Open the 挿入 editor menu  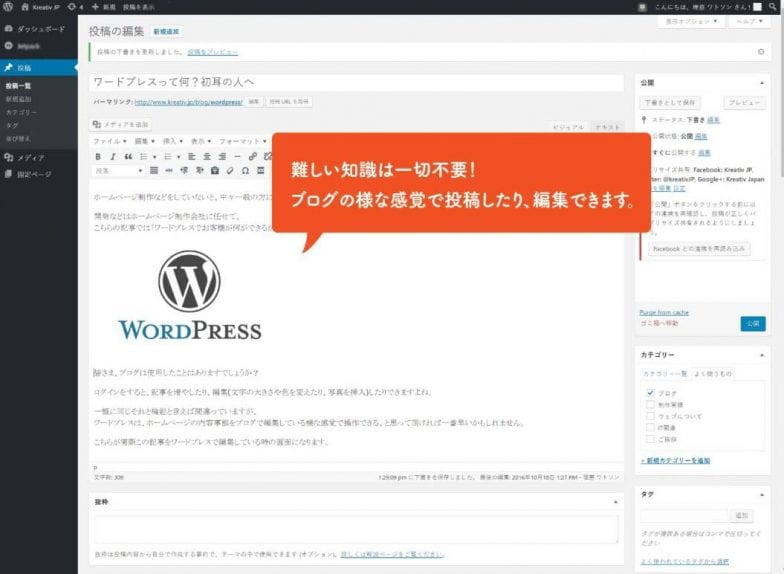pyautogui.click(x=173, y=141)
